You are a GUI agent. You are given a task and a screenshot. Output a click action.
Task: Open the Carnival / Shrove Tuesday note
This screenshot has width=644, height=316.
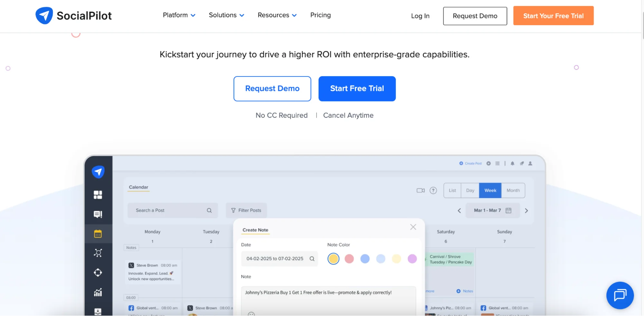pyautogui.click(x=450, y=260)
